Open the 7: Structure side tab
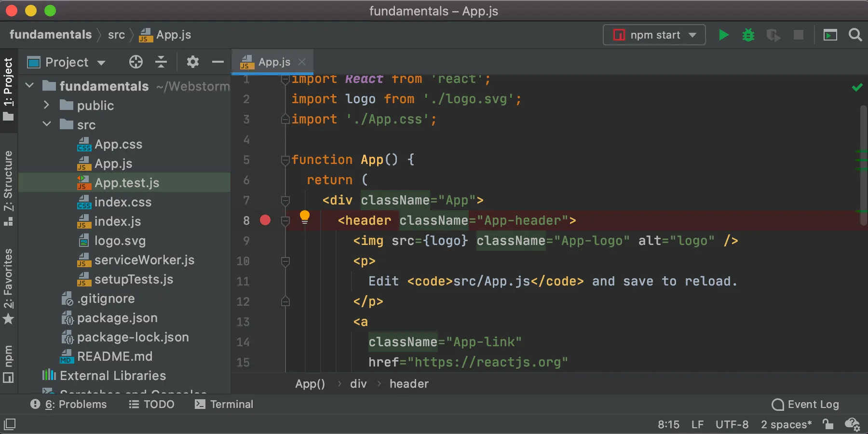The width and height of the screenshot is (868, 434). (x=9, y=188)
